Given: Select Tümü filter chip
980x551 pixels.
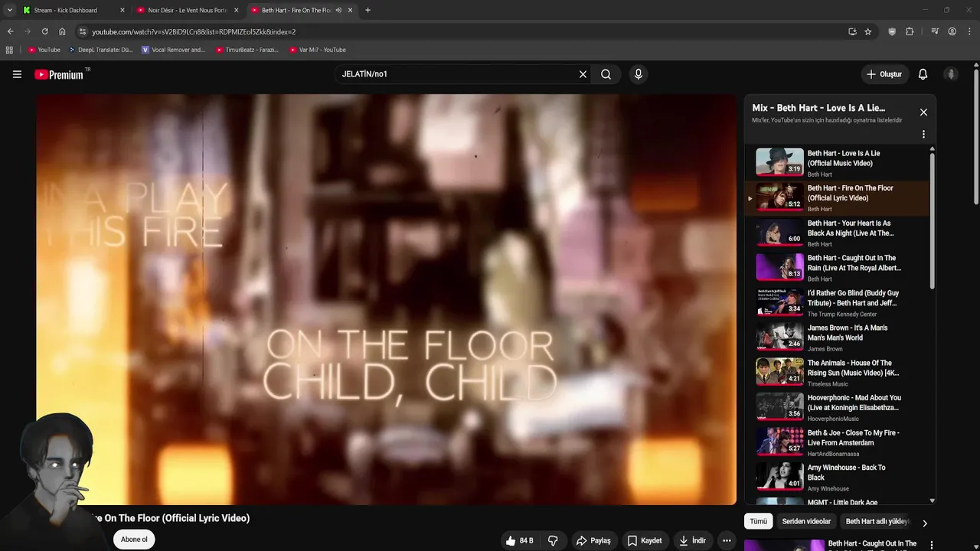Looking at the screenshot, I should point(758,521).
